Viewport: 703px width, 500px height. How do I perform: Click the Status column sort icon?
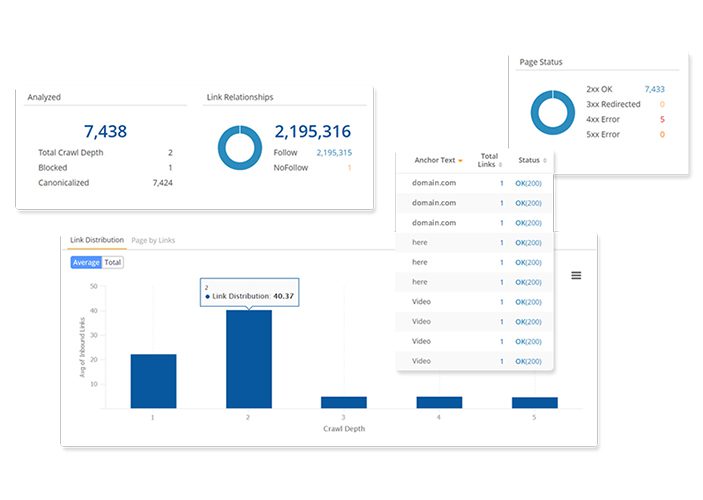546,161
